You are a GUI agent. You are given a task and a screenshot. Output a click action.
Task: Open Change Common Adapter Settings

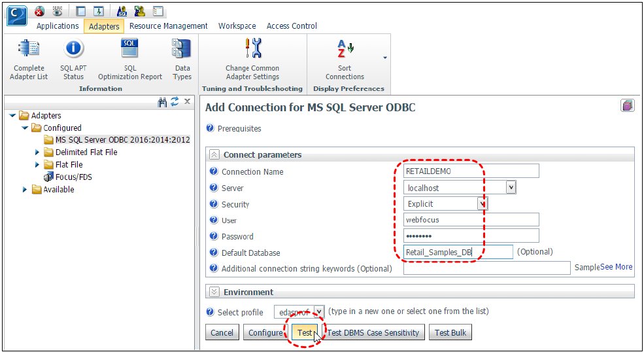[252, 60]
